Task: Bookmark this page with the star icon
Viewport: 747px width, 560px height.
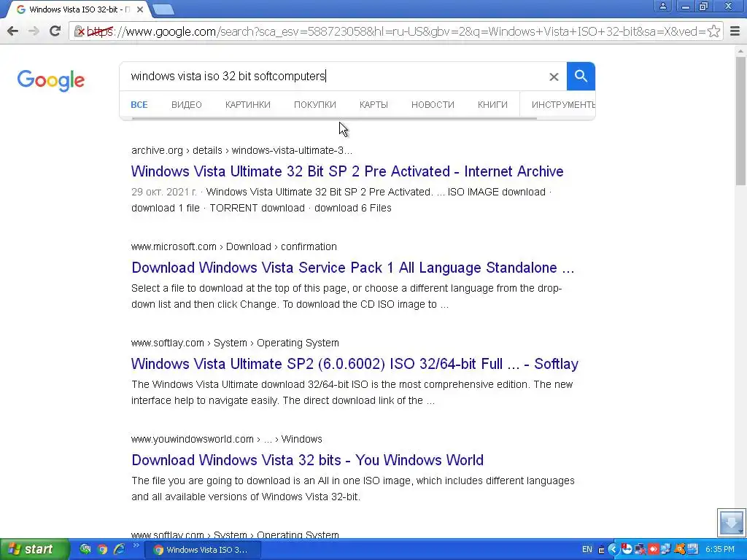Action: [713, 31]
